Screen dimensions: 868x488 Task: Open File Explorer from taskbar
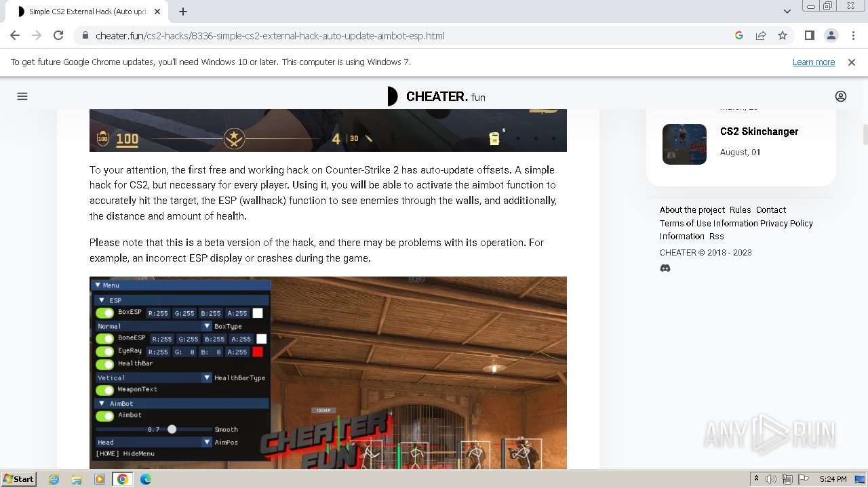[77, 479]
